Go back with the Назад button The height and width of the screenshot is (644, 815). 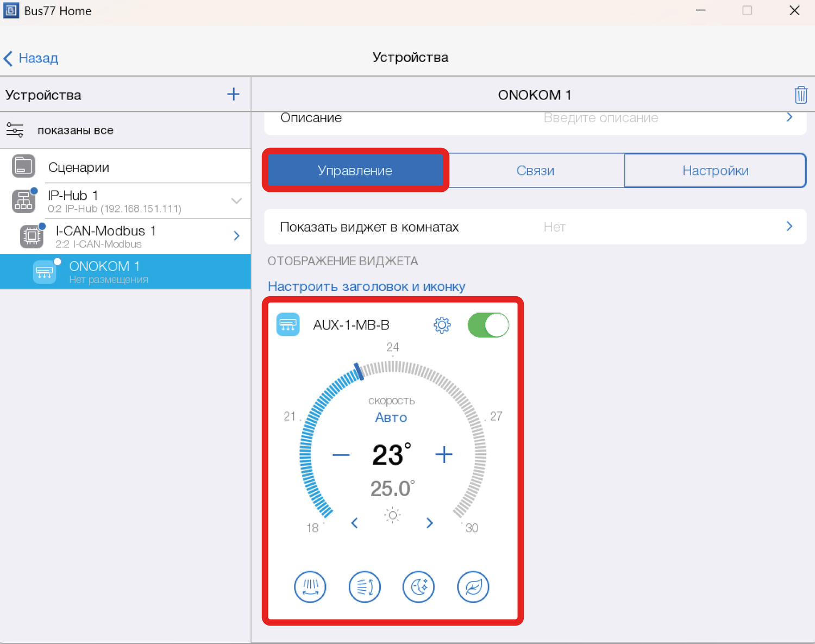tap(32, 58)
